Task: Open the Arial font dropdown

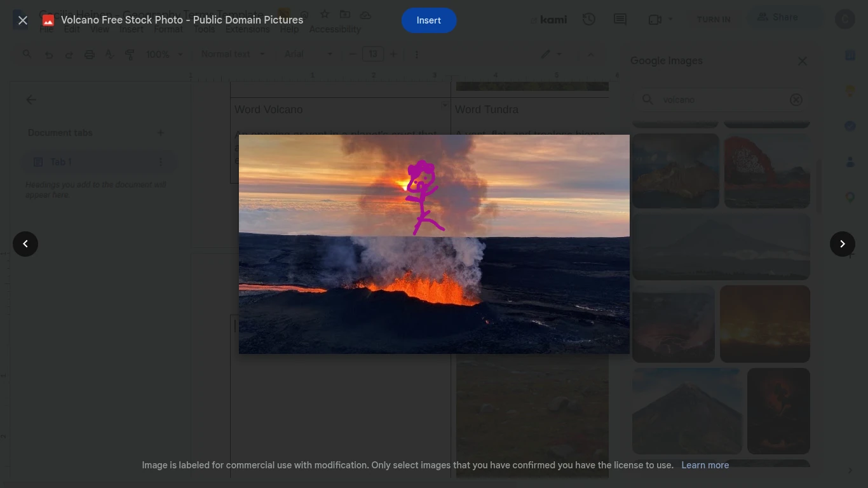Action: tap(308, 55)
